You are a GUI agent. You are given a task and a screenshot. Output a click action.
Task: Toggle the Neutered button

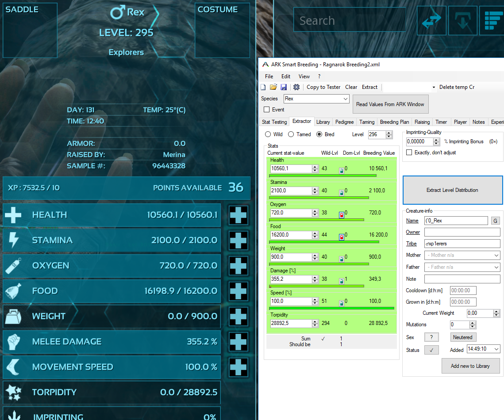pos(462,337)
